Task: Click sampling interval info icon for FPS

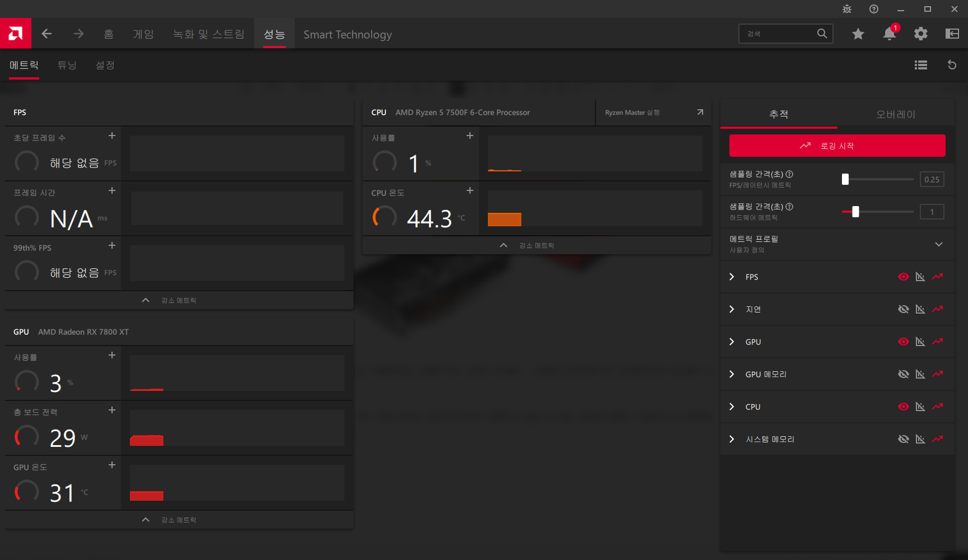Action: pos(789,174)
